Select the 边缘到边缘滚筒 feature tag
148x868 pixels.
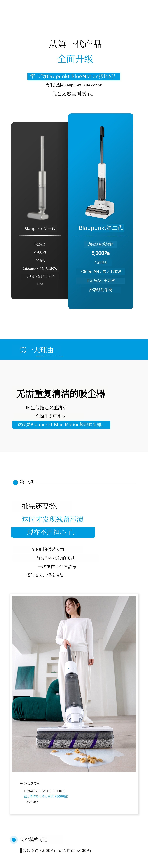100,244
